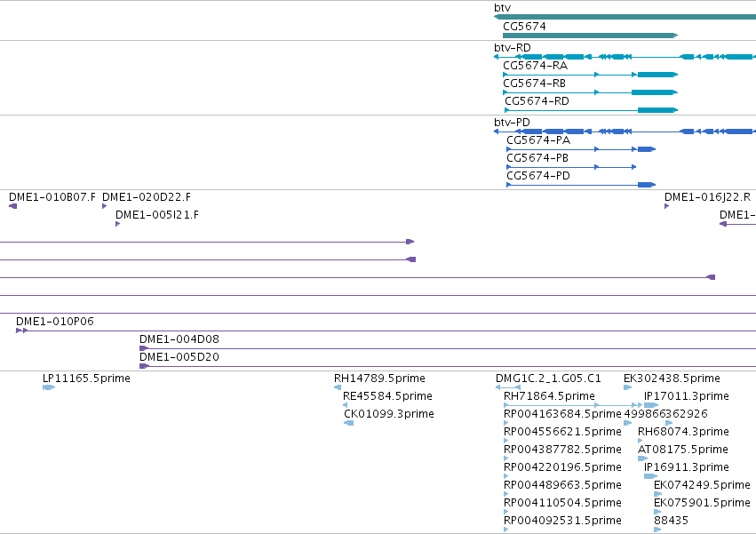Screen dimensions: 756x534
Task: Click the EK075901.5prime label
Action: coord(702,504)
